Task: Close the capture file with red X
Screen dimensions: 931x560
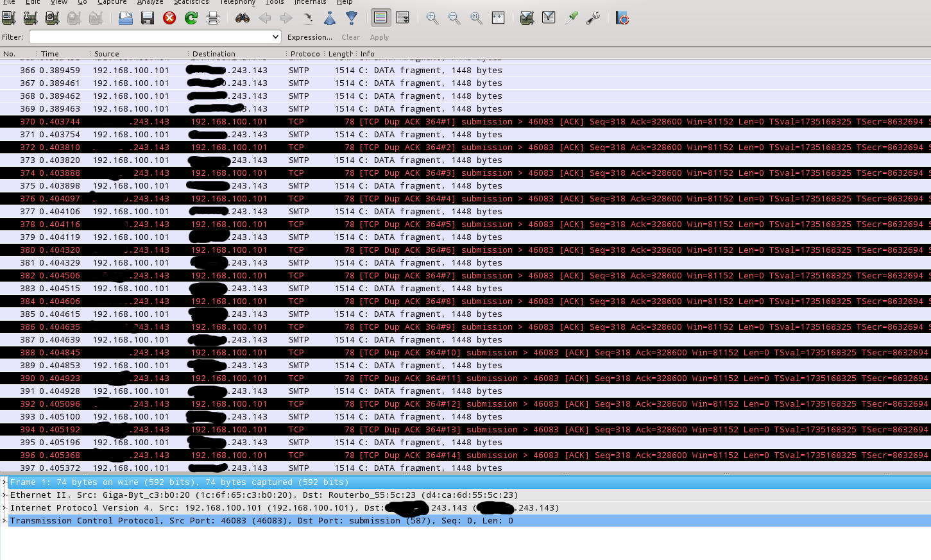Action: tap(169, 18)
